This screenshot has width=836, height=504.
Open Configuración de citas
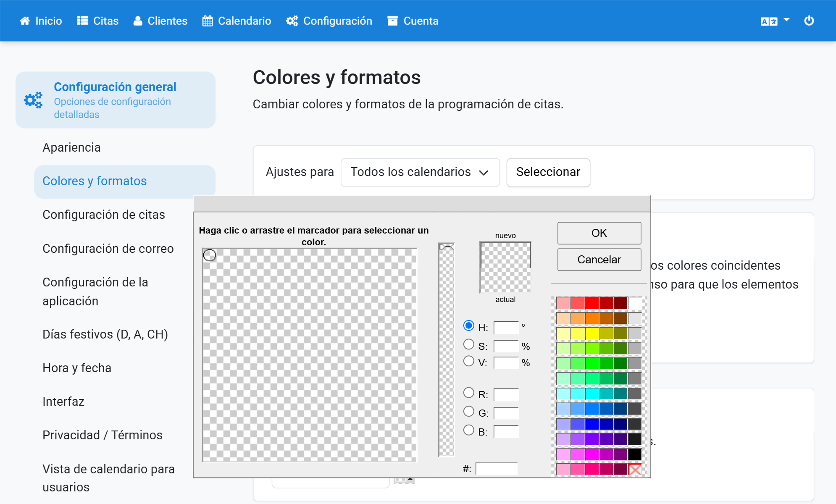click(104, 215)
